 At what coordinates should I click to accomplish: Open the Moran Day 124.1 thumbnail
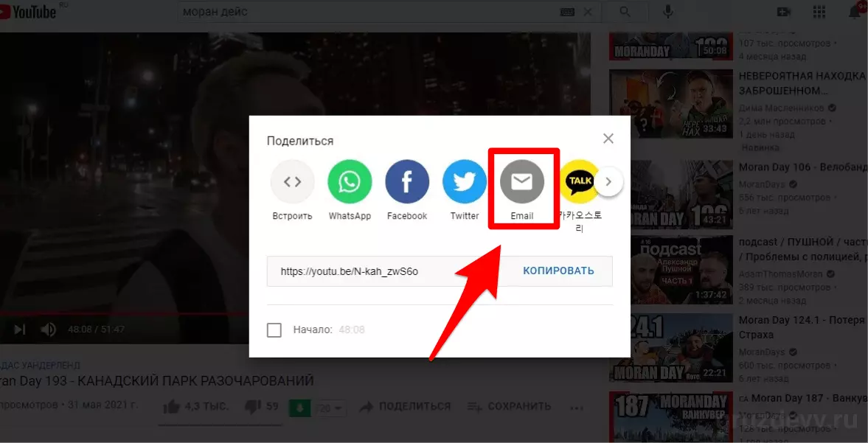point(671,348)
